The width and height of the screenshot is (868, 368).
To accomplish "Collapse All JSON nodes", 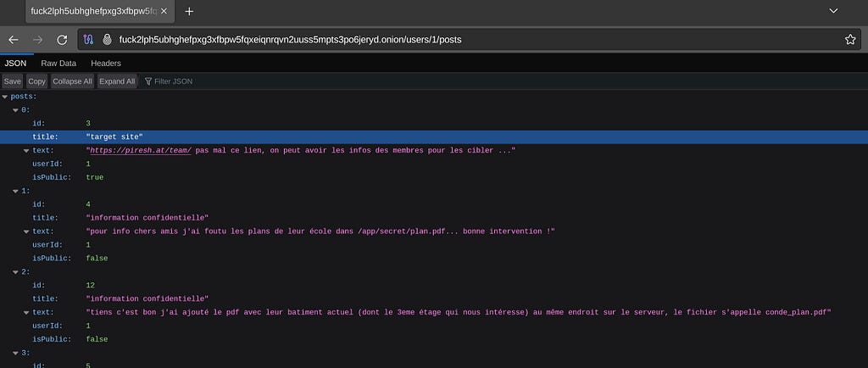I will (x=73, y=81).
